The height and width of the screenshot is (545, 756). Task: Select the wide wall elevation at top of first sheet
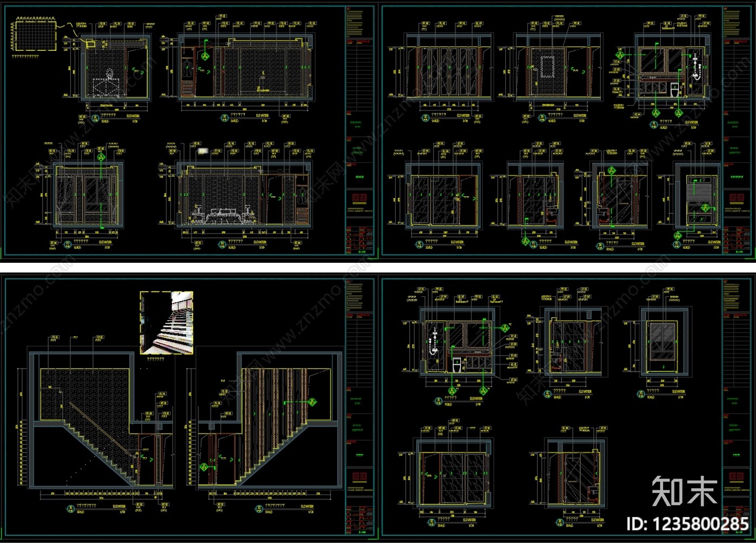[246, 67]
